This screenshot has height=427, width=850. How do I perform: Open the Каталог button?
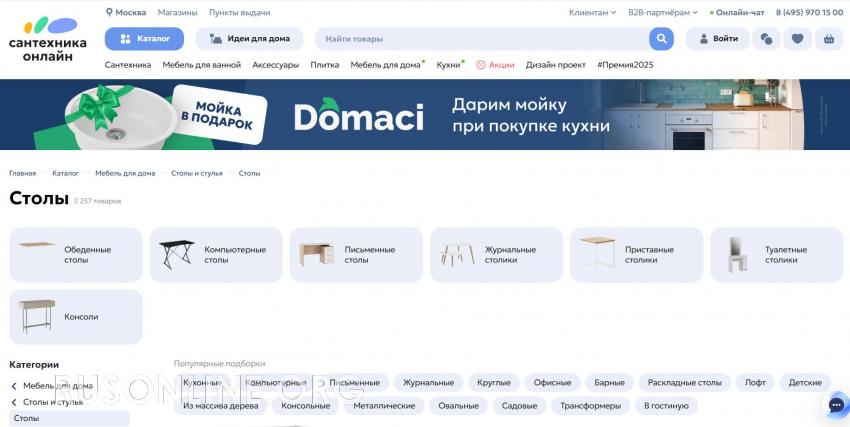coord(144,39)
